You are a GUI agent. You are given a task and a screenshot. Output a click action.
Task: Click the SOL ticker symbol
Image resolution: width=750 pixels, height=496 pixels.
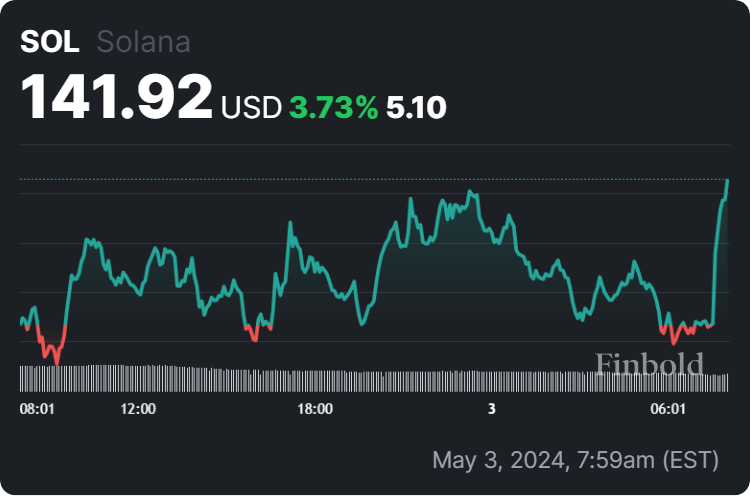pyautogui.click(x=49, y=42)
